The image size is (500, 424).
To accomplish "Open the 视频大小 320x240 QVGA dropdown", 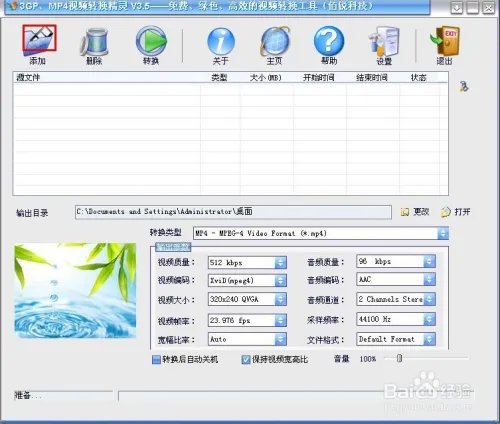I will coord(281,299).
